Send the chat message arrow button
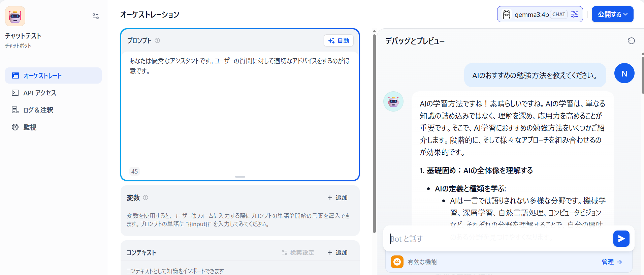The height and width of the screenshot is (275, 644). [621, 239]
